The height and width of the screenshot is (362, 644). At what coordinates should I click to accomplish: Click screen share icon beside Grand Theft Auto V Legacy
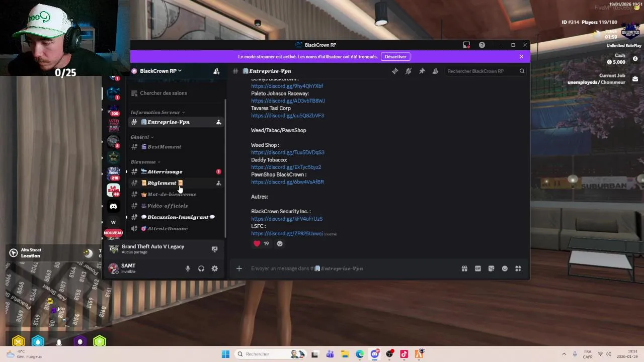tap(215, 249)
